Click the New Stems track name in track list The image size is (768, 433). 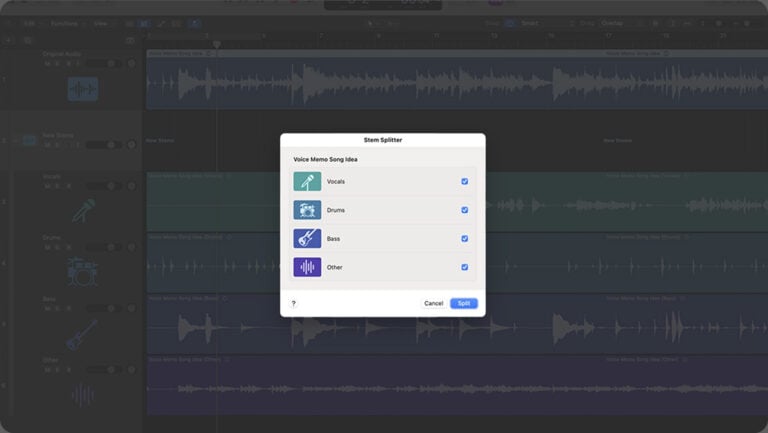coord(58,135)
